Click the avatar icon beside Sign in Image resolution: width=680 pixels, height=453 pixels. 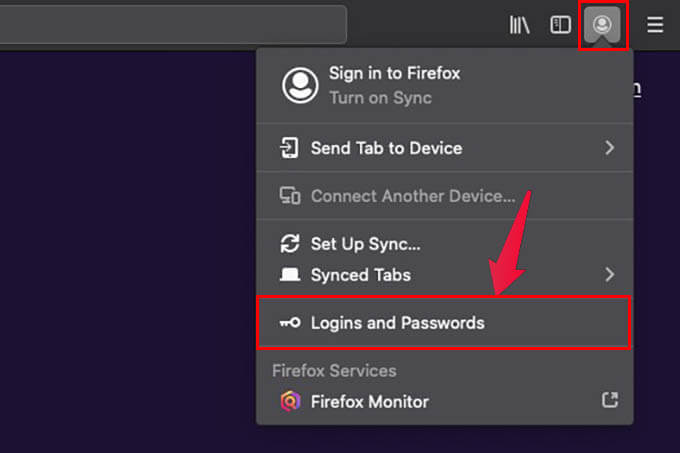pyautogui.click(x=300, y=86)
